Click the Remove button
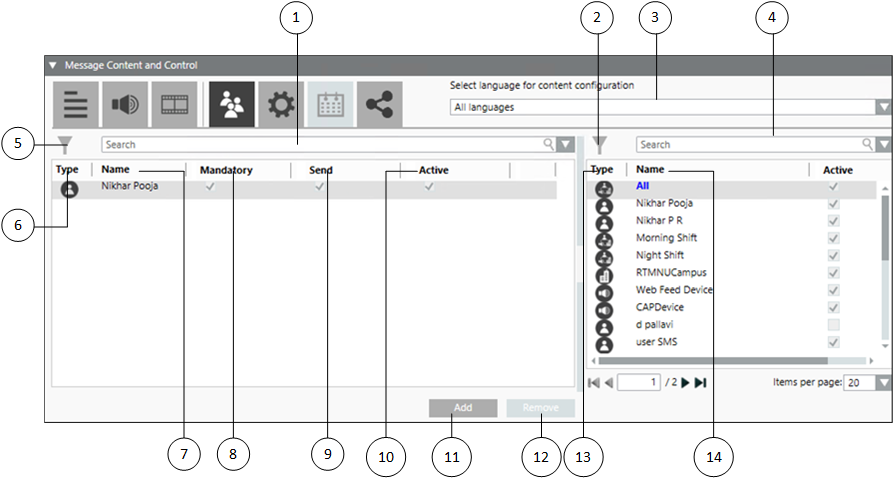The width and height of the screenshot is (894, 478). 540,409
